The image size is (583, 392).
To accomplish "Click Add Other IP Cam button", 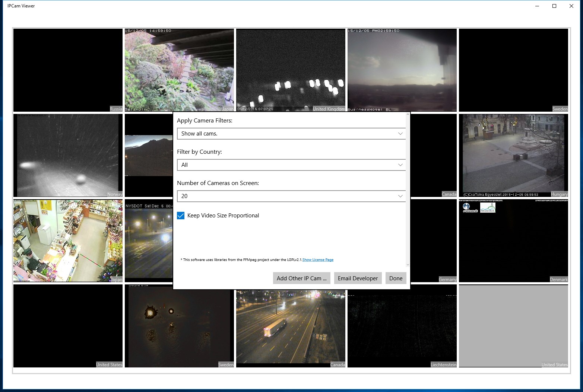I will coord(301,278).
